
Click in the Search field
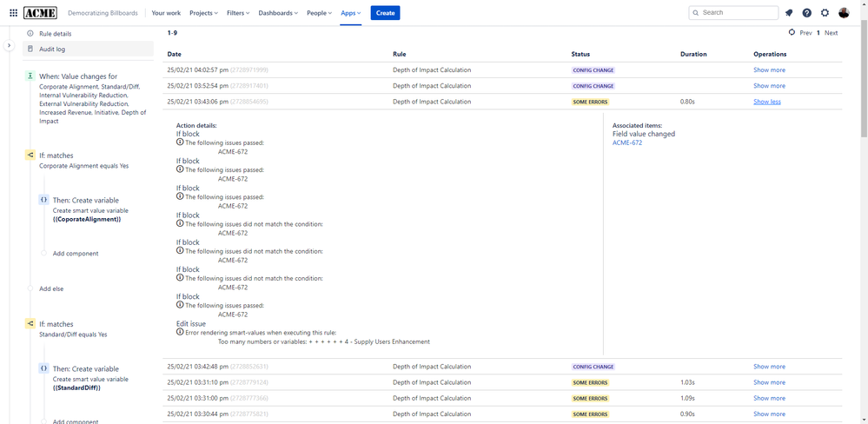733,13
